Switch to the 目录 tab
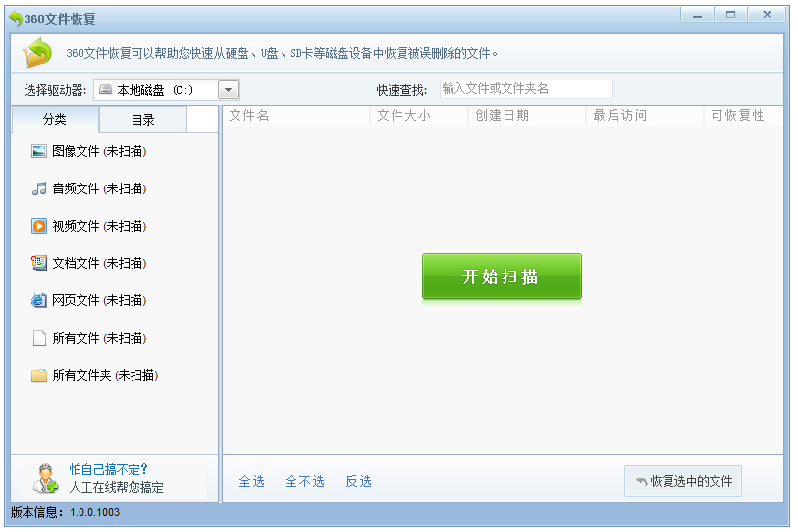 tap(143, 120)
